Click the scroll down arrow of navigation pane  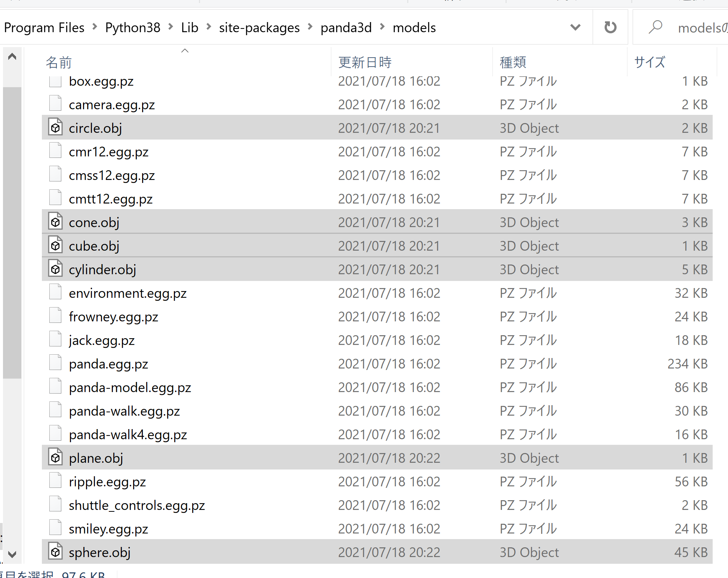coord(12,554)
